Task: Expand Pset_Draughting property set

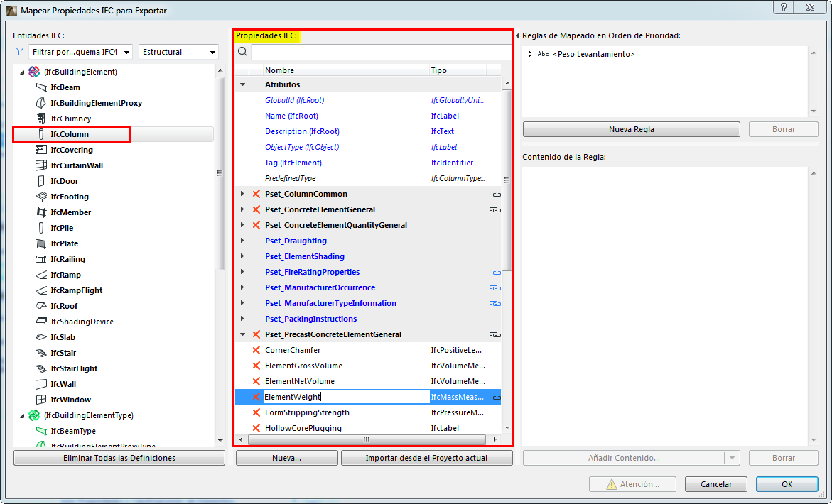Action: [x=242, y=241]
